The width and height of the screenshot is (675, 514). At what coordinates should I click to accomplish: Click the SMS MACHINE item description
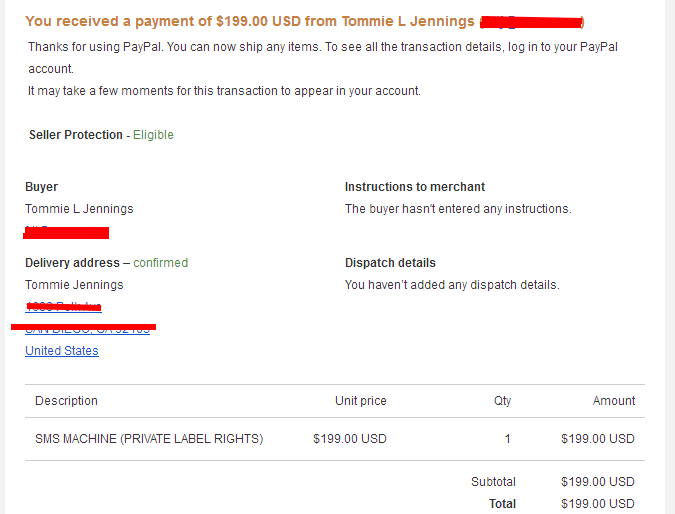point(149,439)
